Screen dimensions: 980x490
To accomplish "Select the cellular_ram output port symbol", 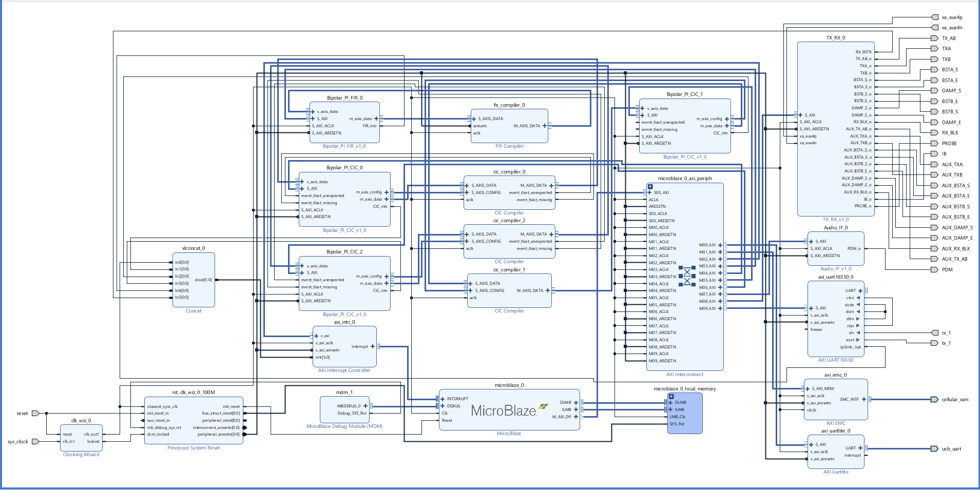I will tap(934, 399).
